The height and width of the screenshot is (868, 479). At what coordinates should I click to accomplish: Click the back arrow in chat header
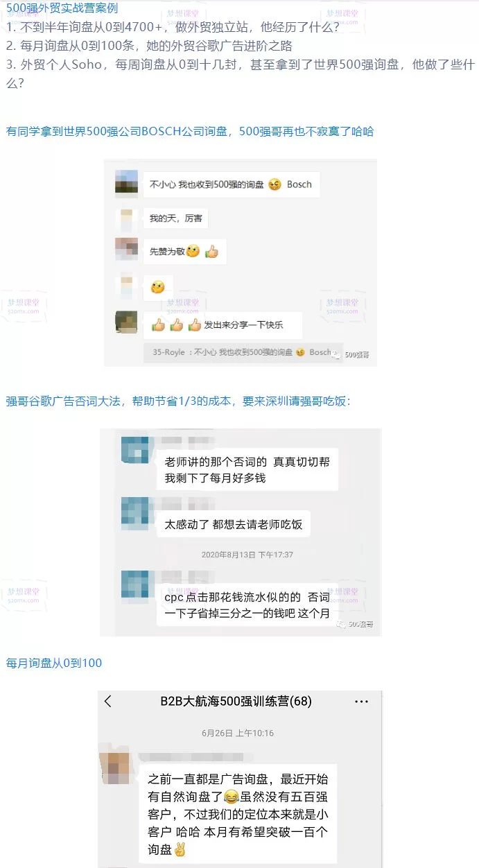108,701
